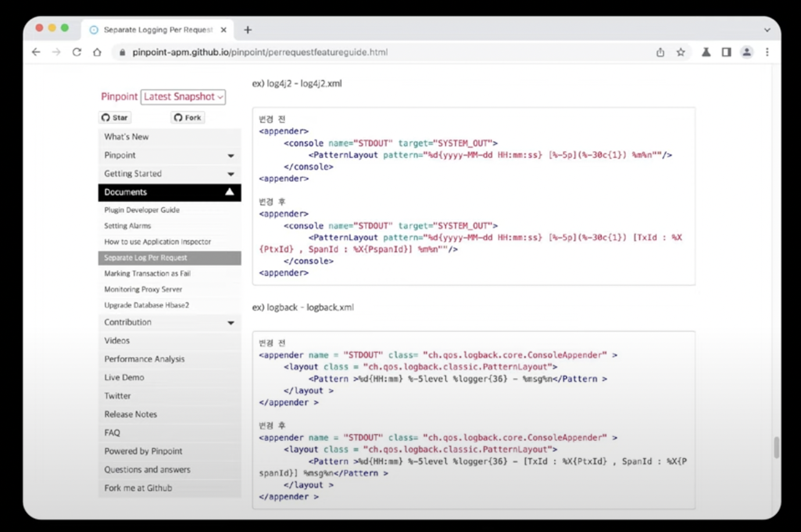The width and height of the screenshot is (801, 532).
Task: Open What's New in sidebar
Action: pos(169,136)
